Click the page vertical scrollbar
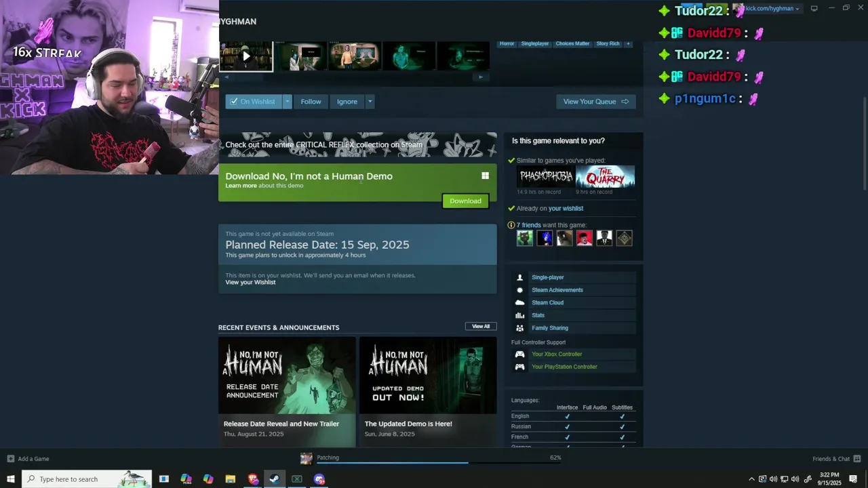 [863, 144]
